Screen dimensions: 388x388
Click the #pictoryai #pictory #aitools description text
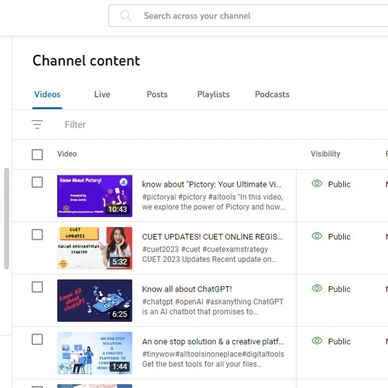click(213, 202)
